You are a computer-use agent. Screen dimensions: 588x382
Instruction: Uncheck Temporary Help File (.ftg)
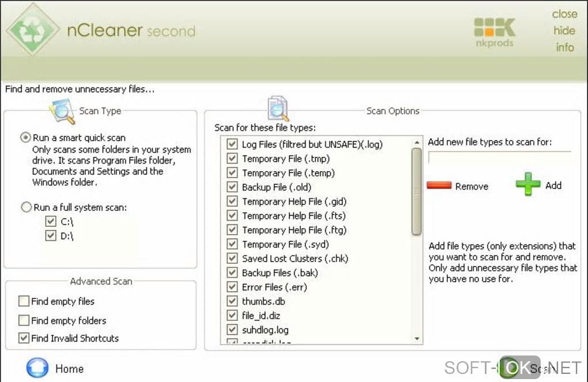tap(232, 229)
